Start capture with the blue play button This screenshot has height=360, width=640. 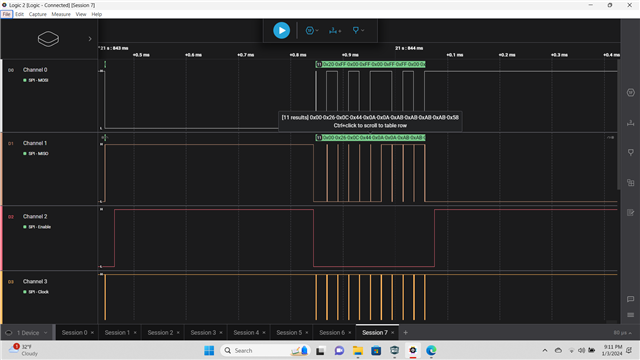pos(281,30)
